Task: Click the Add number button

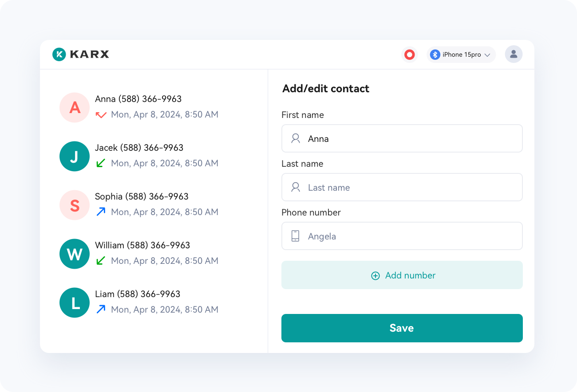Action: [402, 275]
